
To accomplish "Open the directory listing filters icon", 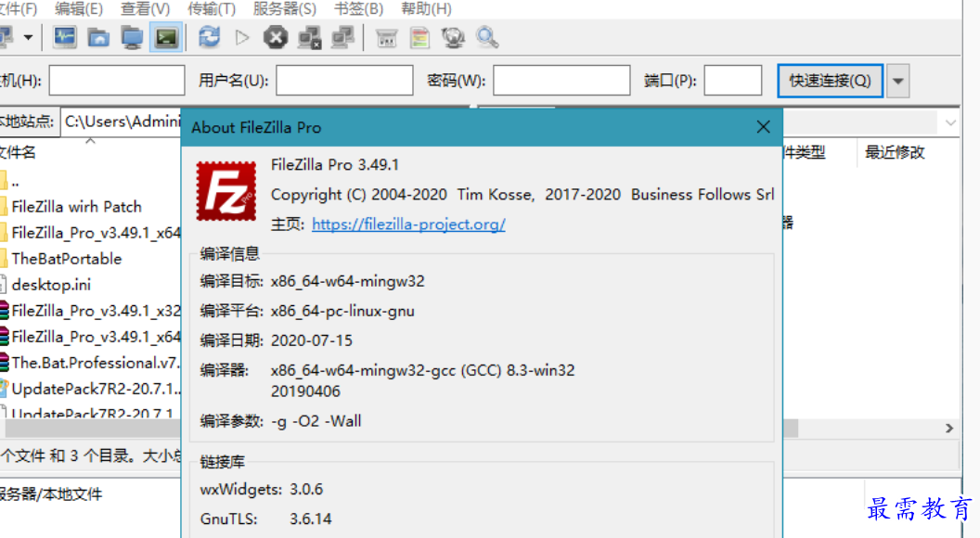I will pos(386,37).
